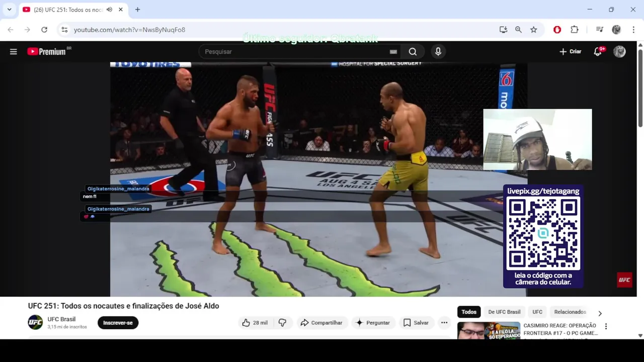Open the YouTube hamburger guide menu

[14, 51]
